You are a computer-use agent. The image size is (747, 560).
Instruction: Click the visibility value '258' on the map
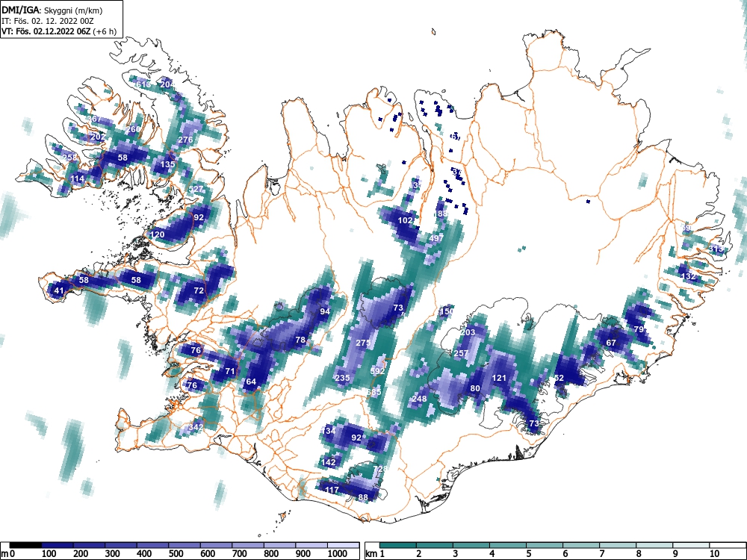tap(69, 158)
